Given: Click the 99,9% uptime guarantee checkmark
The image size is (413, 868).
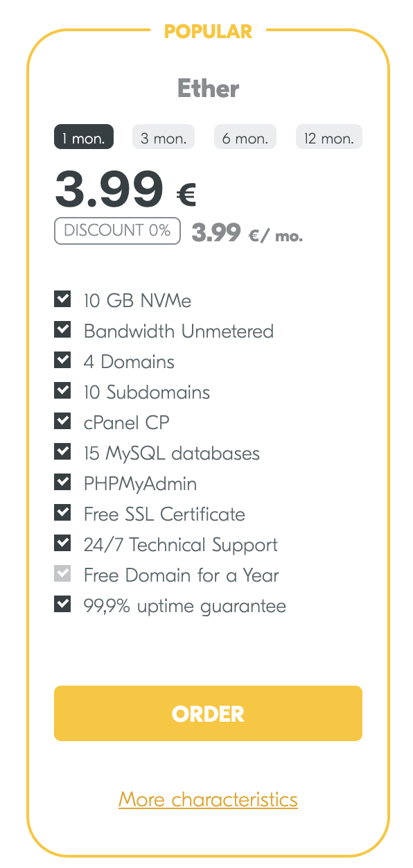Looking at the screenshot, I should tap(62, 604).
